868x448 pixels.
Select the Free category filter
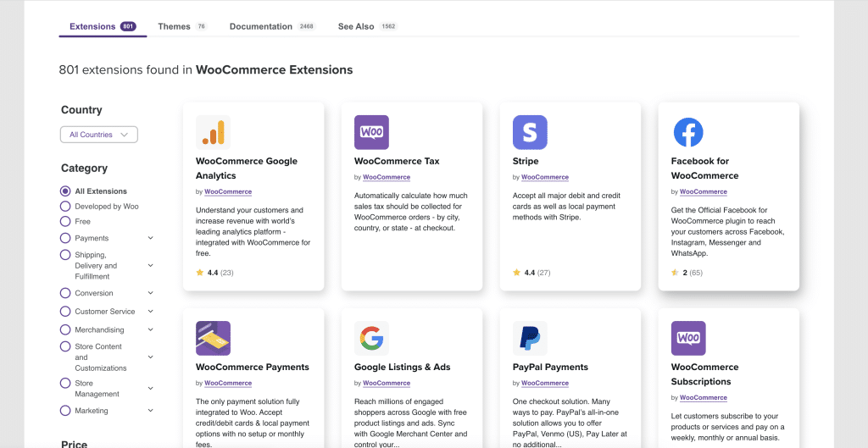65,221
